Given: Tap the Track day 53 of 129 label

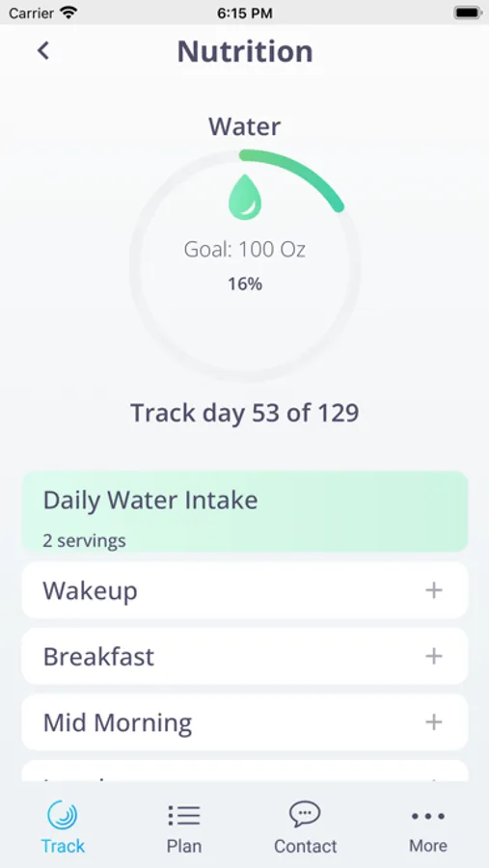Looking at the screenshot, I should [245, 413].
